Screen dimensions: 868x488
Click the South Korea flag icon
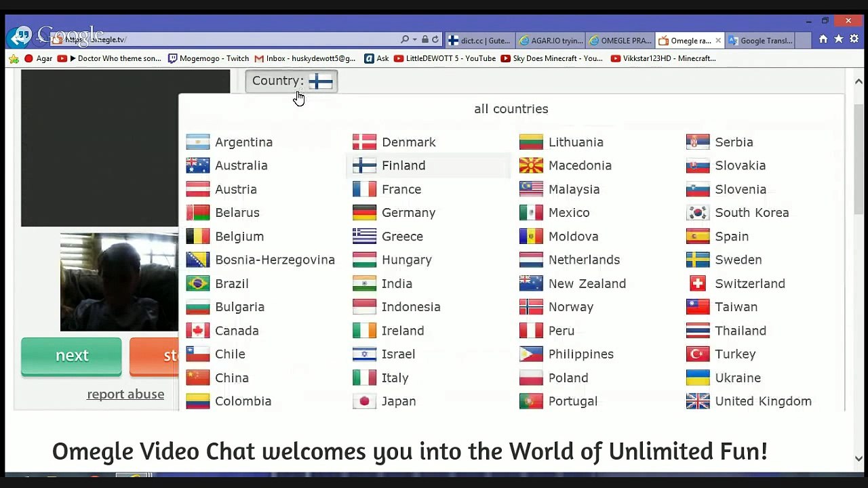[x=698, y=213]
